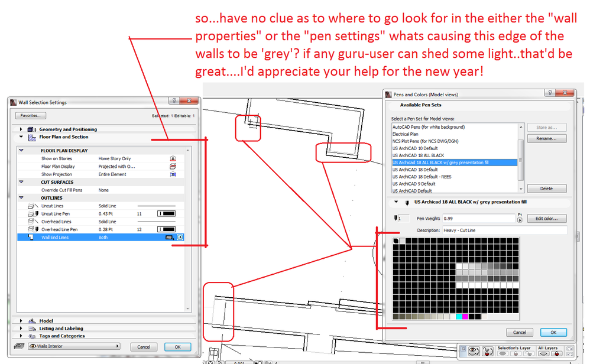Select NCS Plot Pens (for NCS DWG/DGN)

pos(455,141)
